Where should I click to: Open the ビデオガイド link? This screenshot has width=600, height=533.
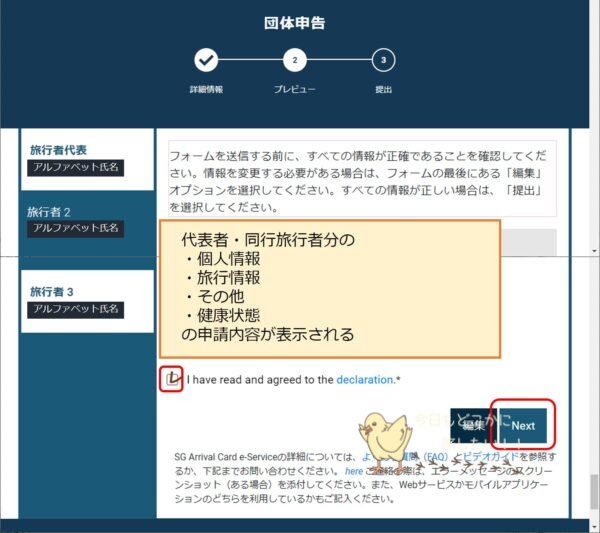488,456
